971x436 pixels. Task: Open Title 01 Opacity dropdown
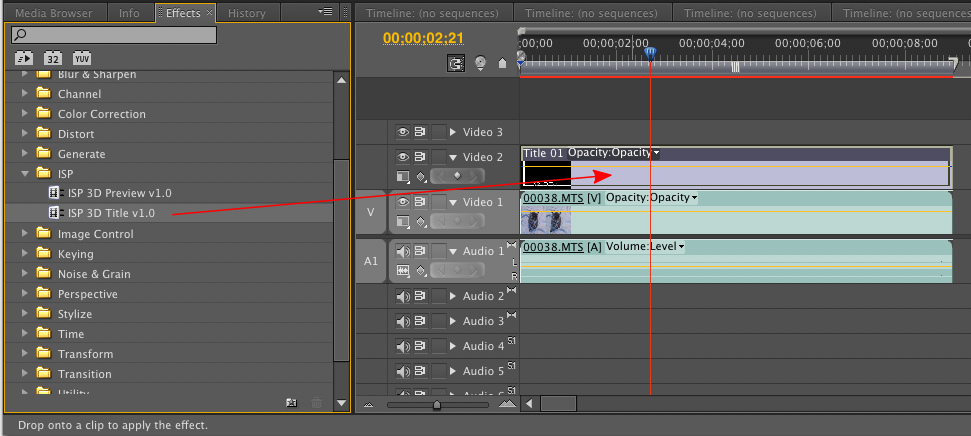[x=656, y=152]
